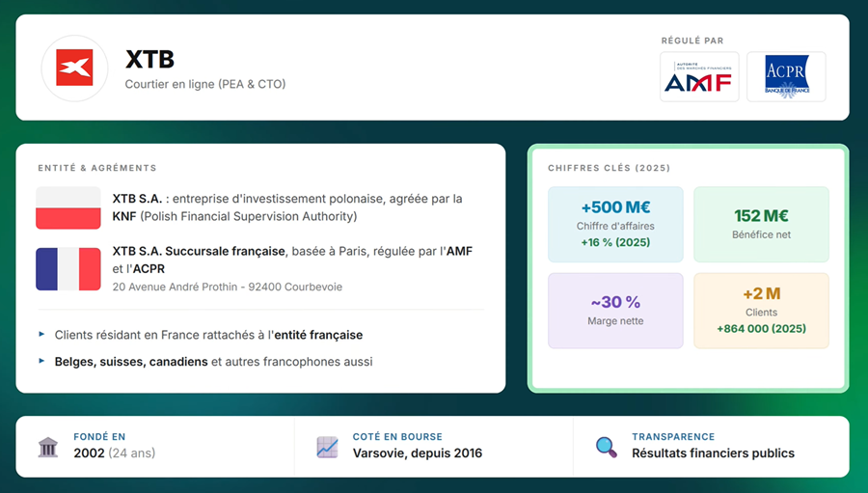Click the XTB S.A. Succursale française text

click(199, 251)
